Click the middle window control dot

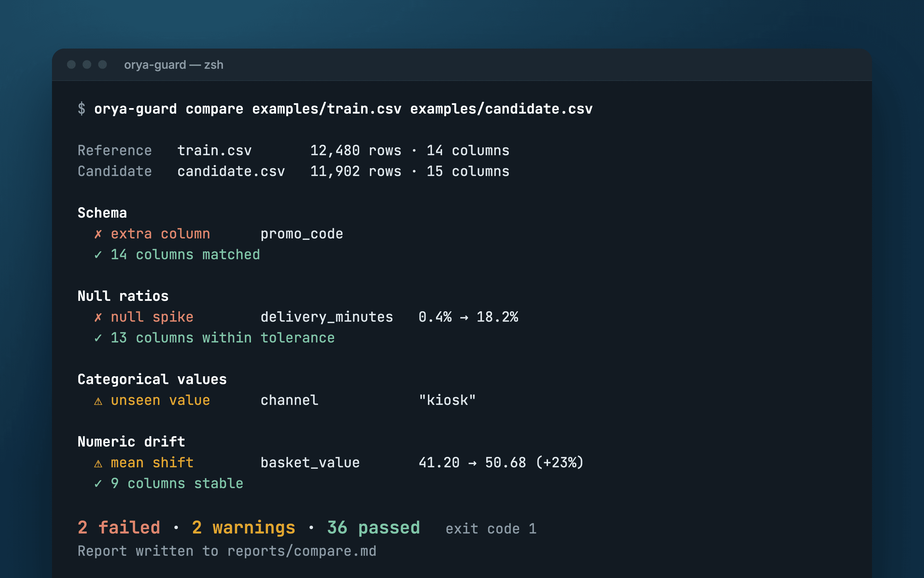coord(87,65)
